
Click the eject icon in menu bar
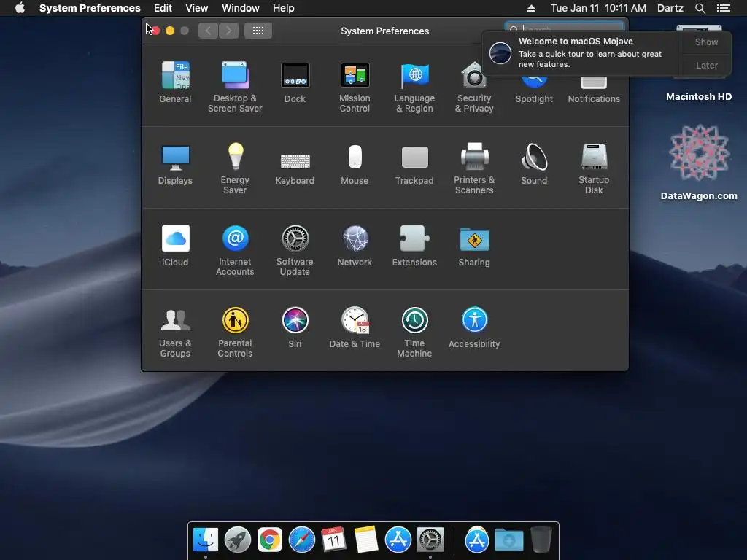click(531, 8)
